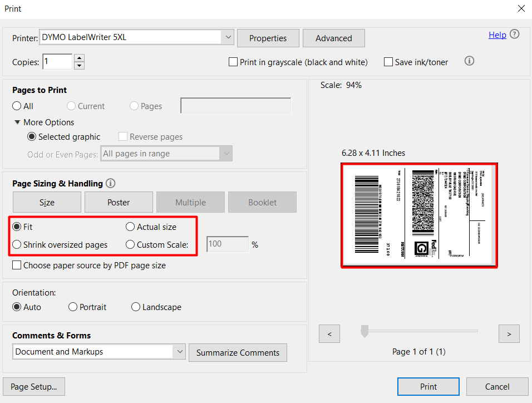Click the info icon next to Page Sizing & Handling
The height and width of the screenshot is (403, 532).
point(110,183)
